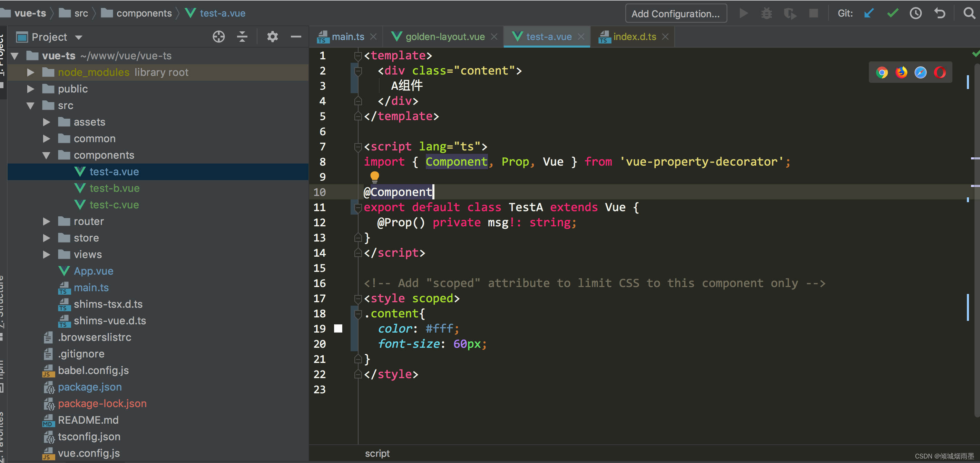
Task: Click the white color swatch in gutter
Action: click(x=338, y=329)
